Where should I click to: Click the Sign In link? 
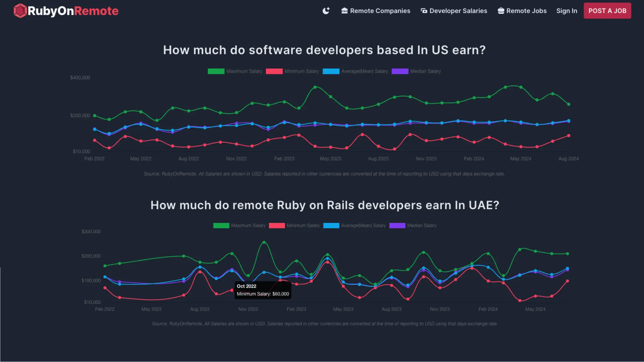567,11
